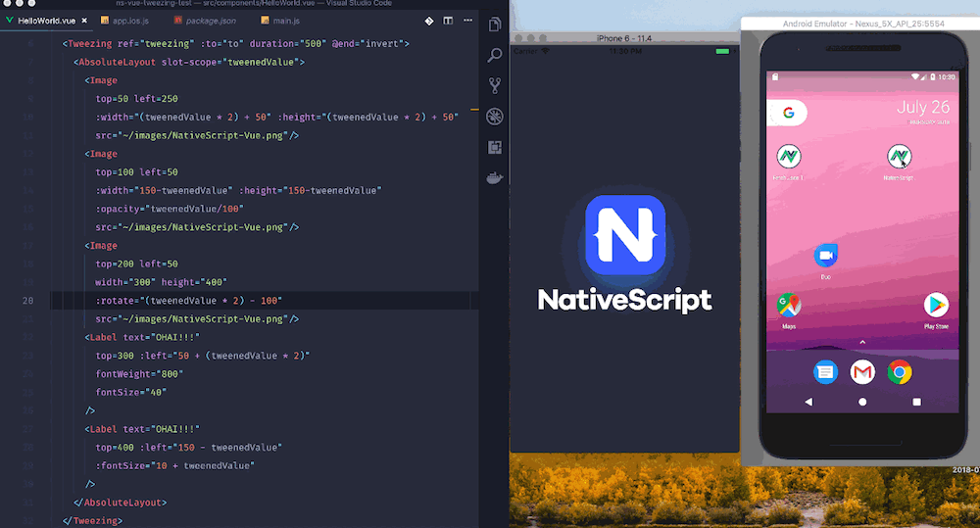Open the Search view in activity bar

click(495, 55)
